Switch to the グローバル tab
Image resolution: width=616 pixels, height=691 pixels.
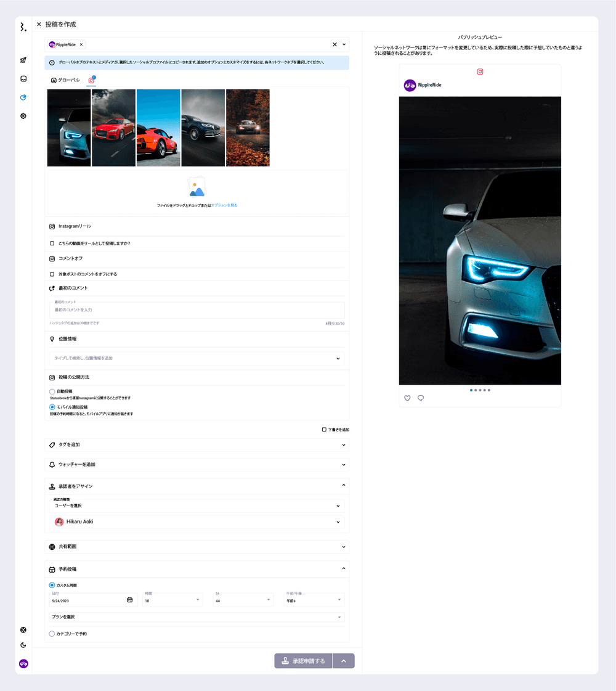[65, 80]
